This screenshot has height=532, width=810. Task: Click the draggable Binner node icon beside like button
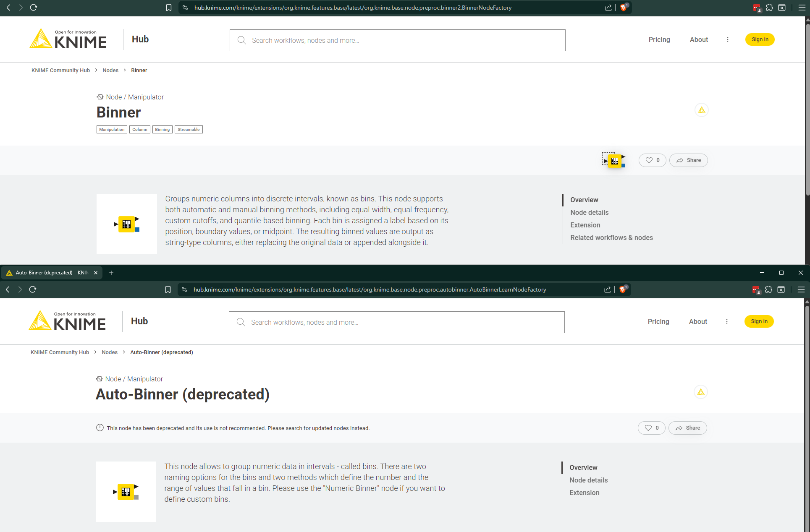614,161
